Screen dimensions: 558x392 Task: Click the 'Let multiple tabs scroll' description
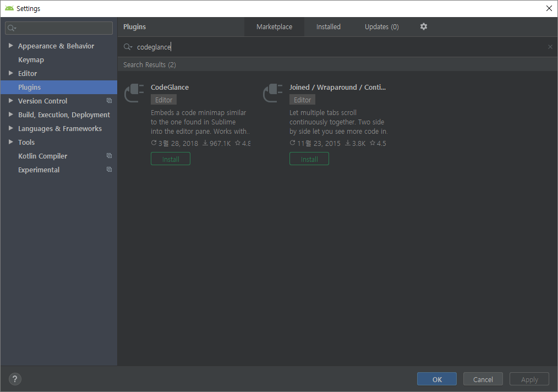[338, 122]
